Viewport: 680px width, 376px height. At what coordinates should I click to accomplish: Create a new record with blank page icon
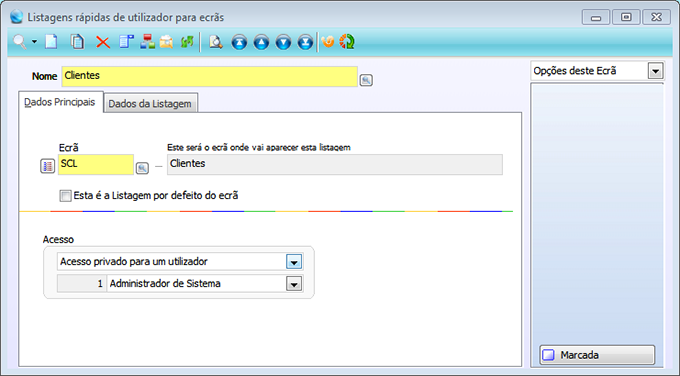(x=52, y=42)
